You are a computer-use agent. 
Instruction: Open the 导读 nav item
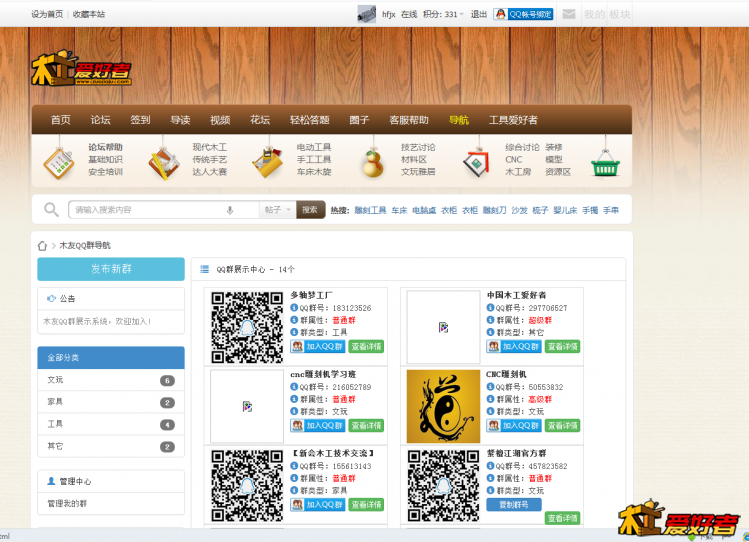tap(180, 120)
